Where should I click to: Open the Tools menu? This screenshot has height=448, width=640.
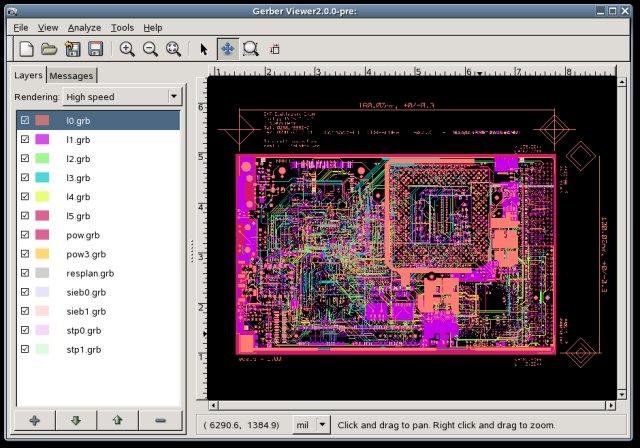(x=122, y=28)
